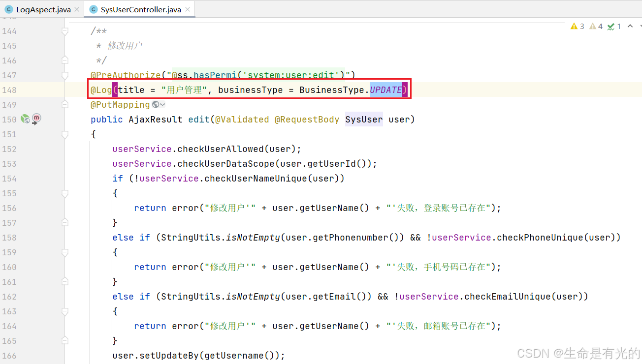Click the edit method name
This screenshot has width=642, height=364.
tap(199, 120)
